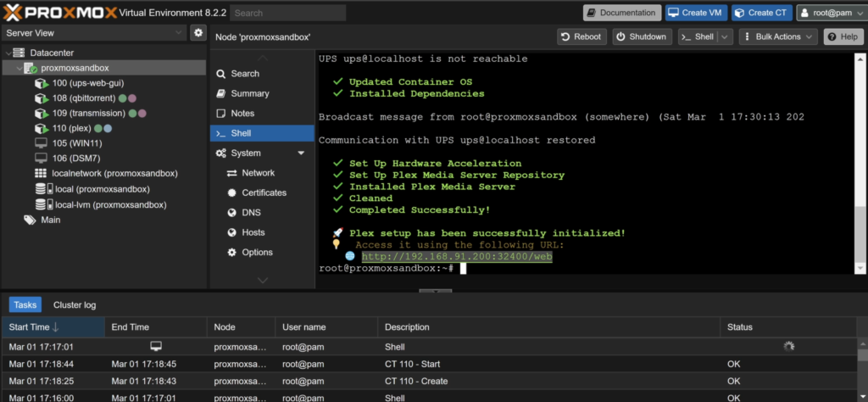Click start time Mar 01 17:17:01
868x402 pixels.
click(x=42, y=347)
